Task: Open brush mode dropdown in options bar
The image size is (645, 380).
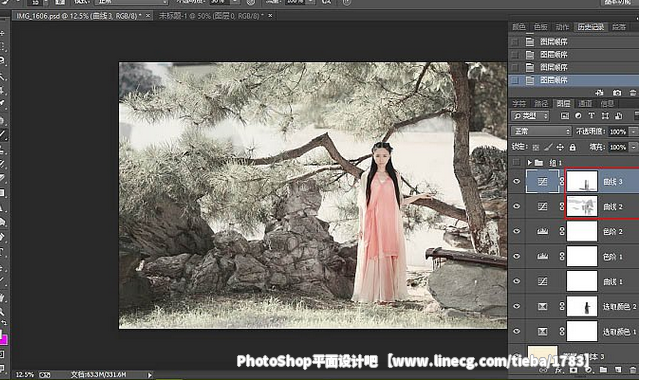Action: coord(131,2)
